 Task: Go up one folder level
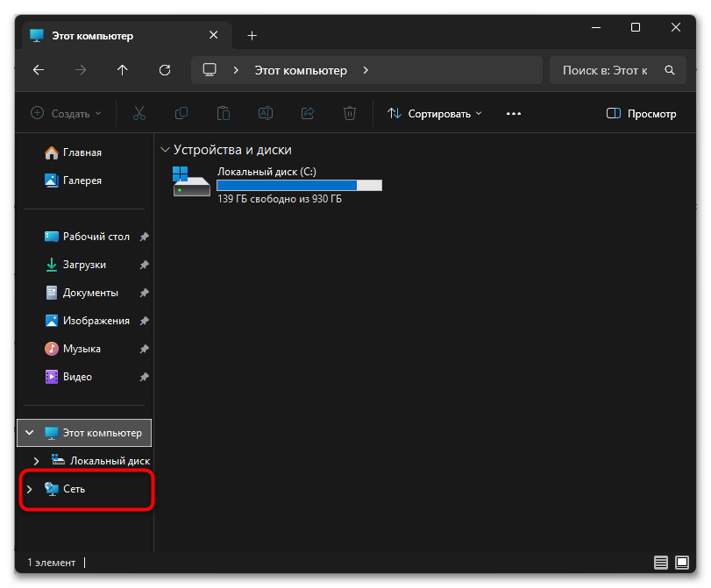(x=122, y=70)
